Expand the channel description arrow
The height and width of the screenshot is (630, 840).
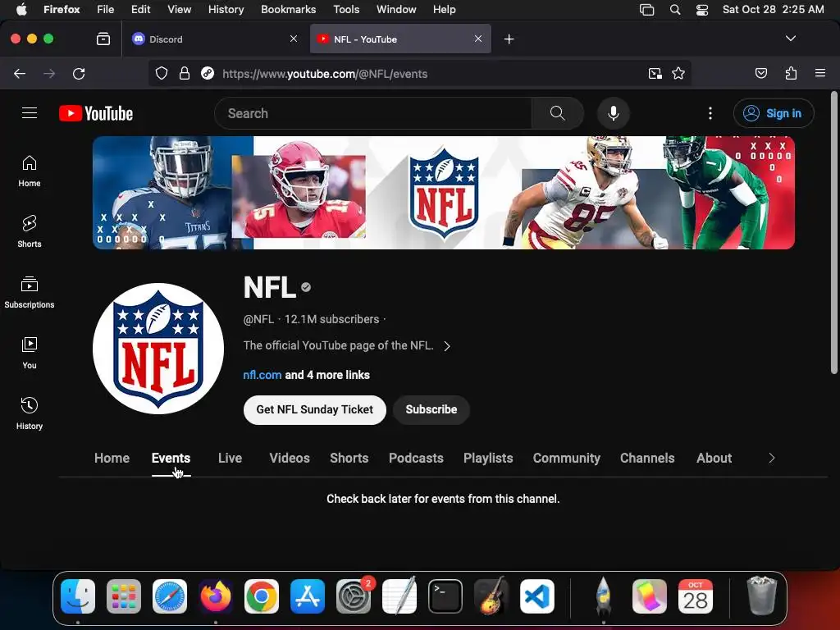(x=447, y=346)
